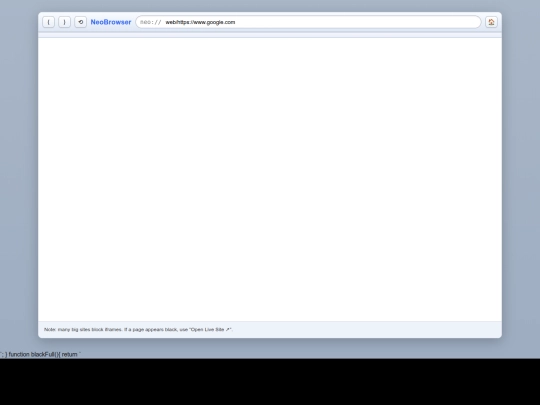540x405 pixels.
Task: Open the home page via house icon
Action: click(x=491, y=22)
